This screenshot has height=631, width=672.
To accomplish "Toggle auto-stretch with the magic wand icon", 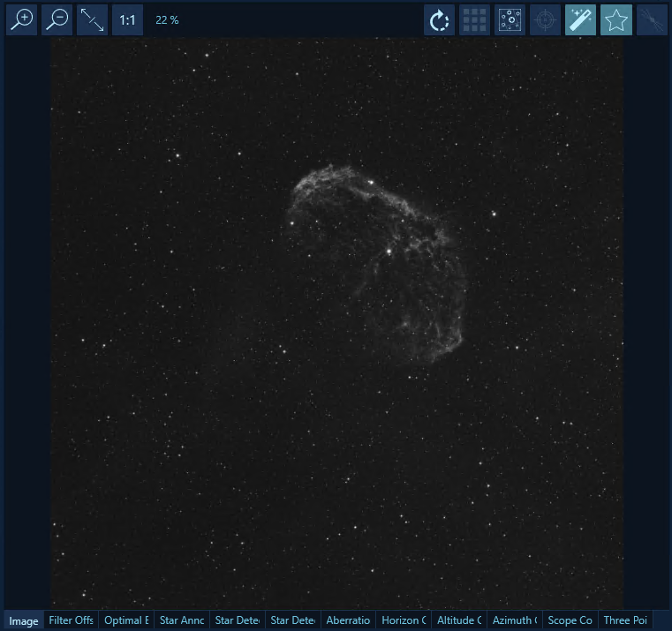I will (581, 19).
